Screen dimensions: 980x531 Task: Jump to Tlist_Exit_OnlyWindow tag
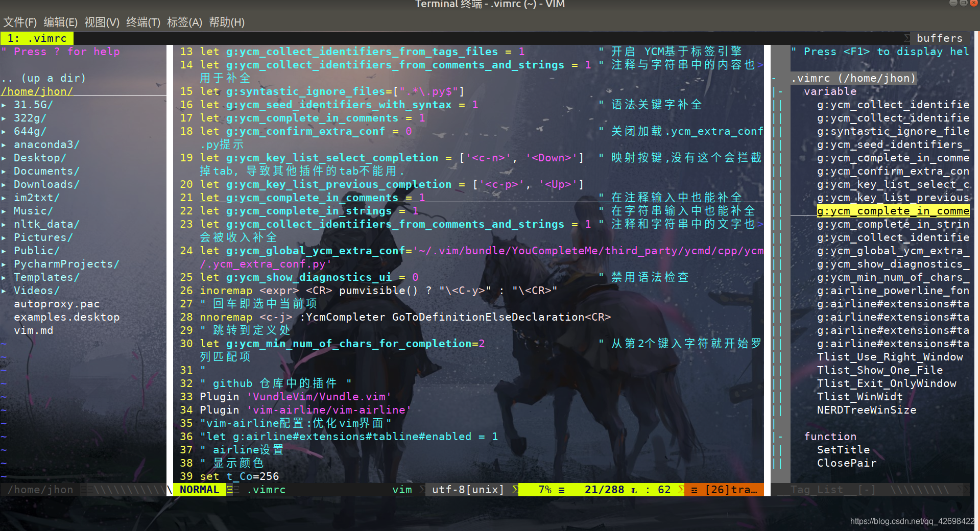click(x=887, y=383)
